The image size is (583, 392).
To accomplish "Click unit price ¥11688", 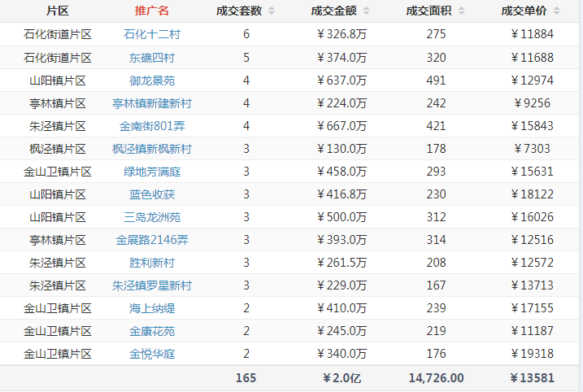I will point(532,58).
